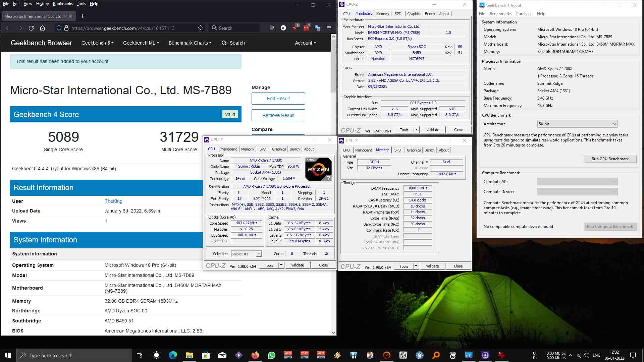Screen dimensions: 644x362
Task: Select Graphics tab in CPU-Z Memory window
Action: pyautogui.click(x=414, y=150)
